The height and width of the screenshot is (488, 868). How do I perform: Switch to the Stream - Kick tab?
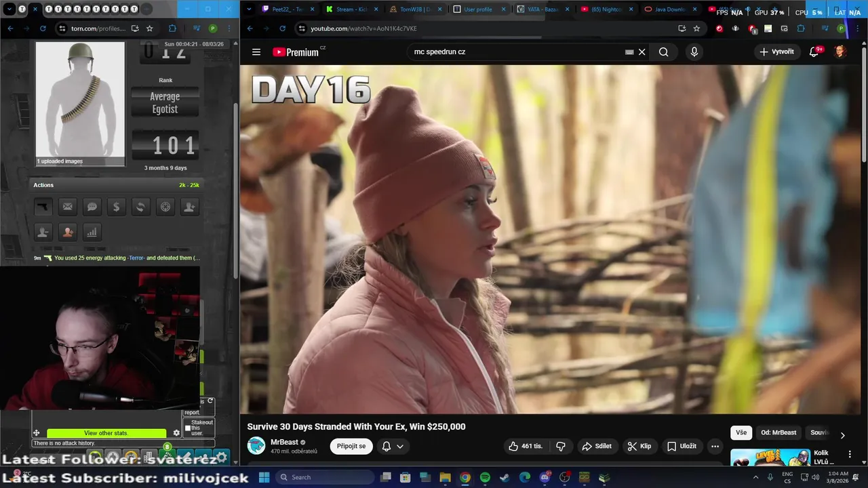351,9
